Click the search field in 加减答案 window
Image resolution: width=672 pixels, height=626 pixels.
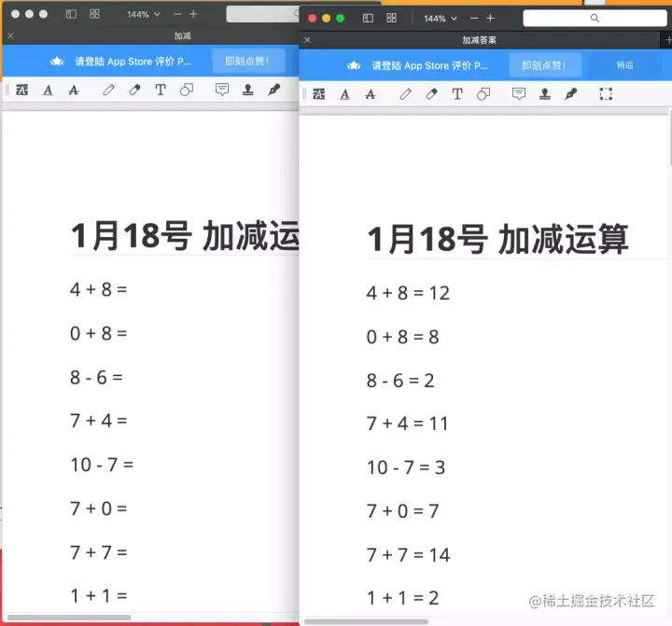(x=595, y=18)
